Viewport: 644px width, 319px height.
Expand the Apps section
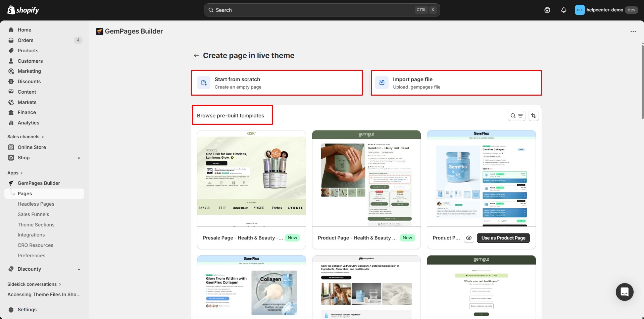click(21, 173)
